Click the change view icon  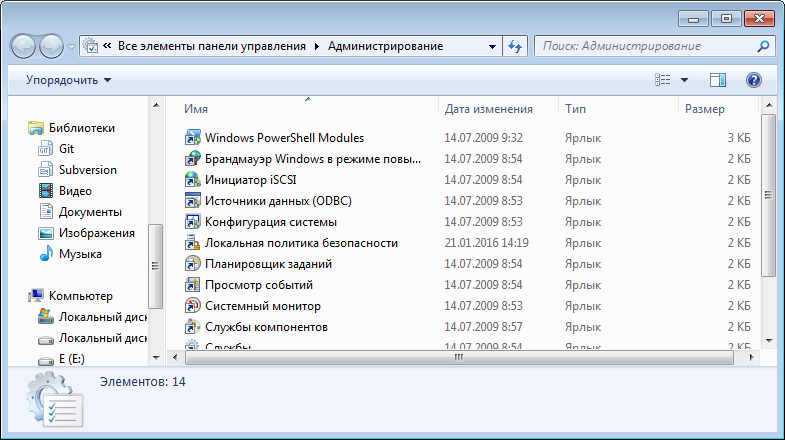(662, 80)
